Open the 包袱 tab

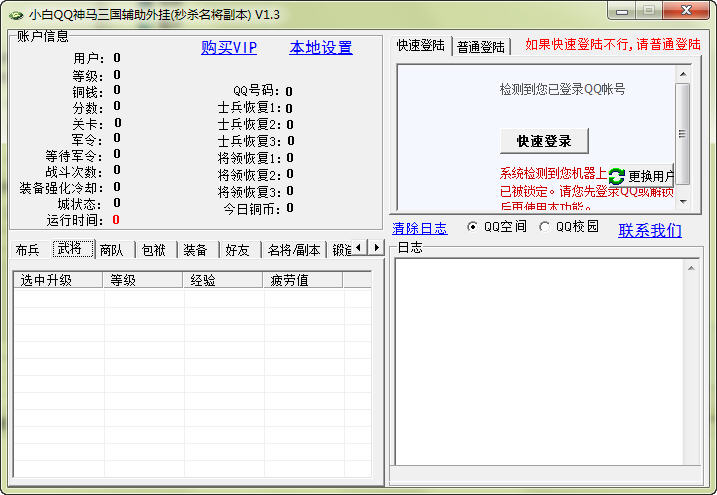tap(154, 250)
